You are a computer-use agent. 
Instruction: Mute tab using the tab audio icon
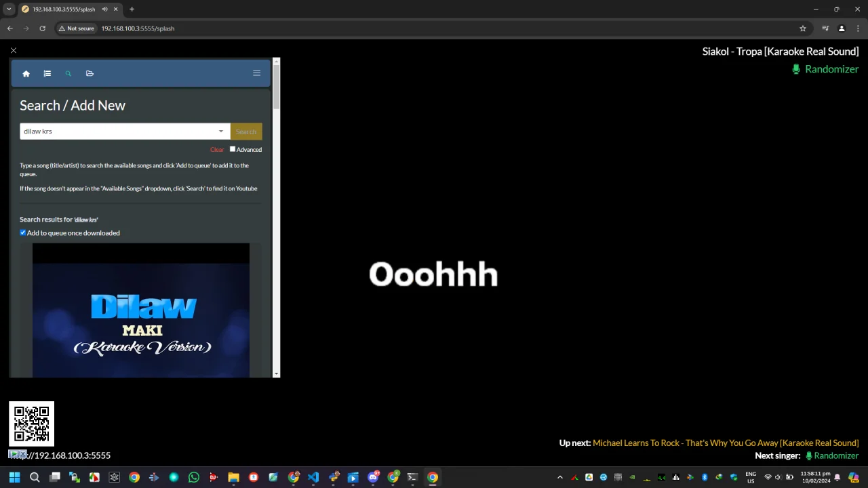[x=105, y=9]
